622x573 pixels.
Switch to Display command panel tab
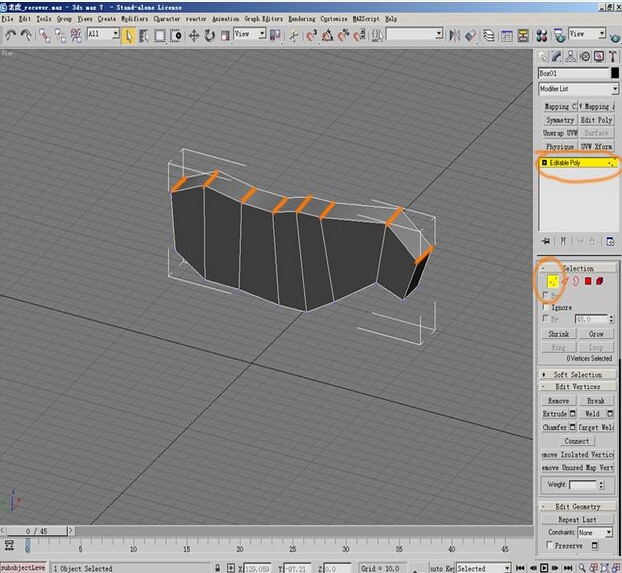pos(599,57)
